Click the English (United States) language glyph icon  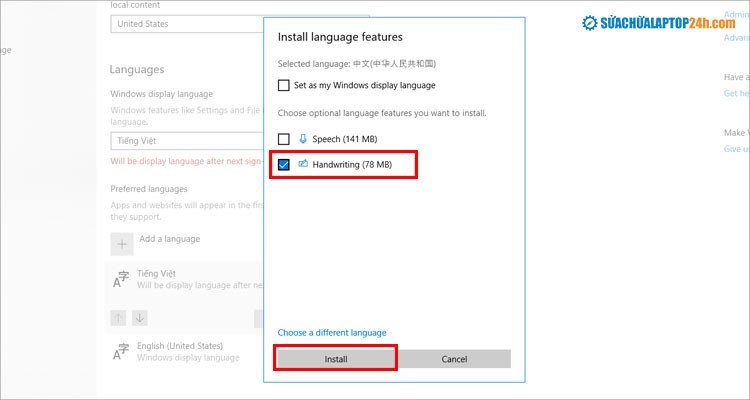(x=121, y=351)
